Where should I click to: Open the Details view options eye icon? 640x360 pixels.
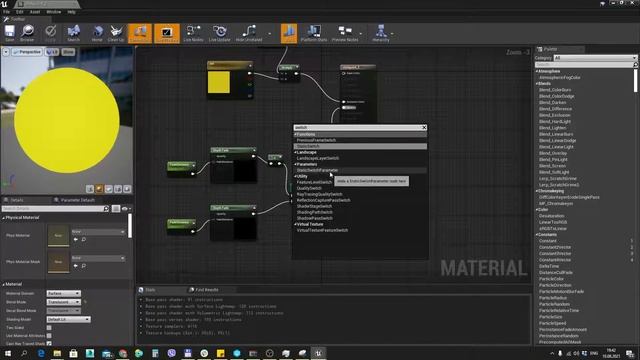(x=125, y=209)
